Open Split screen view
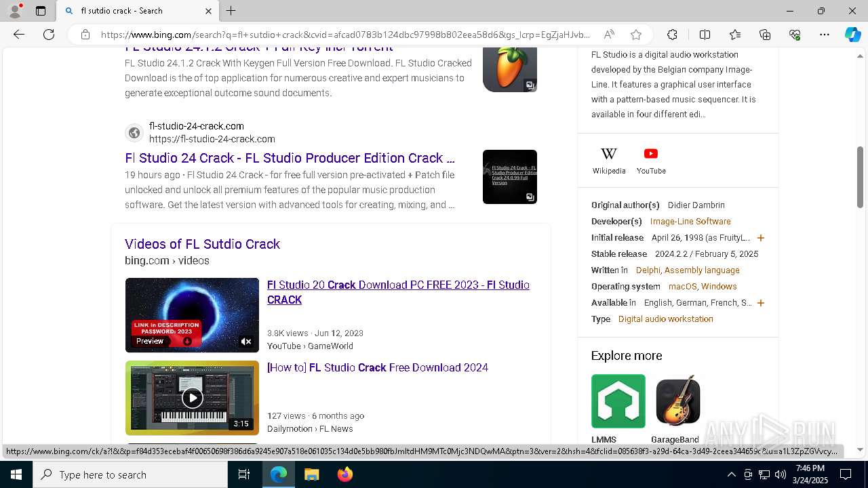 click(705, 35)
